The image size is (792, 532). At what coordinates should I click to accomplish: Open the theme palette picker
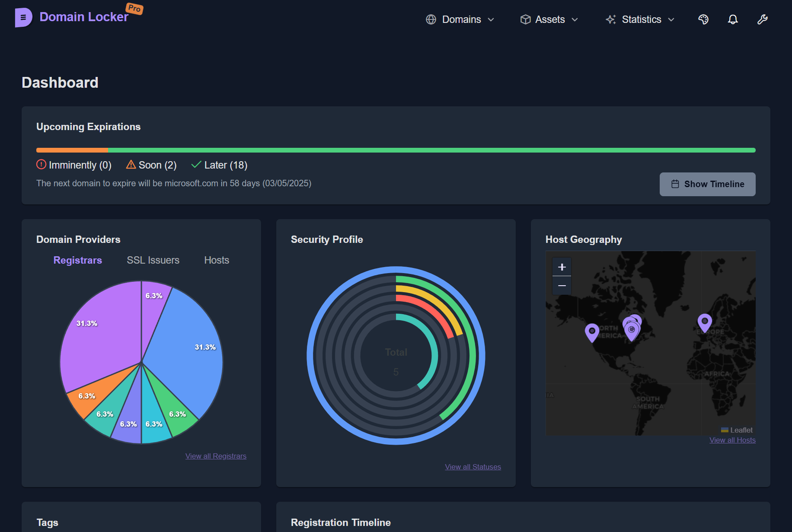703,19
